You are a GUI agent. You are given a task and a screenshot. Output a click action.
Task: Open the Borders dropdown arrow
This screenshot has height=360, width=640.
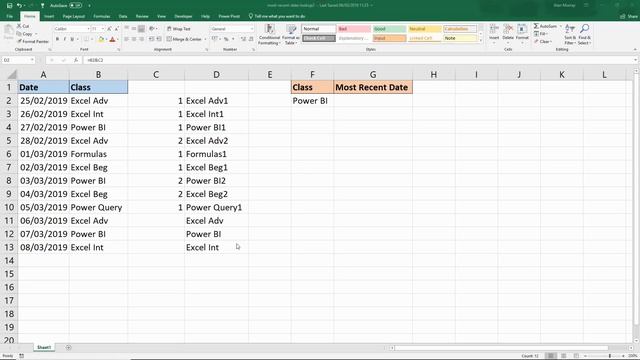point(91,40)
